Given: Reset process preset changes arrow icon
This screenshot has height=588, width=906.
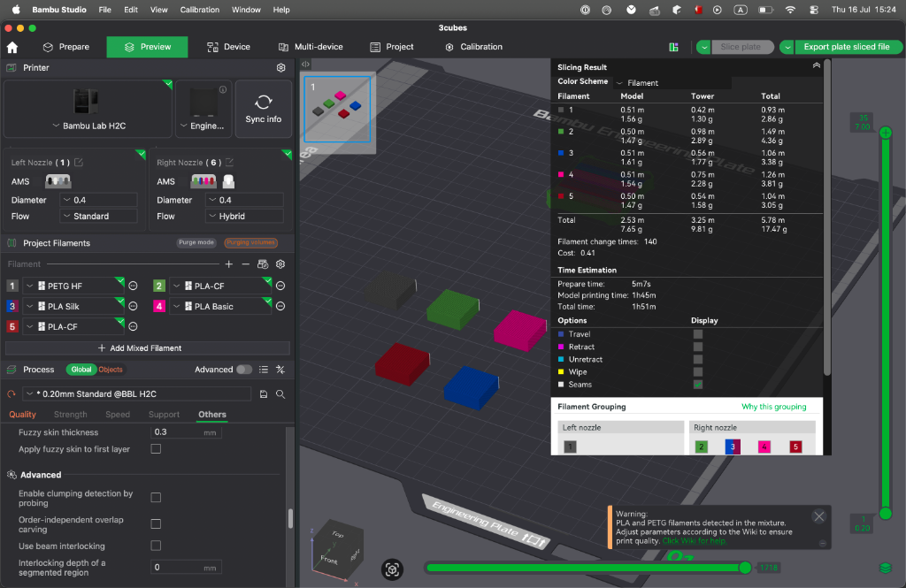Looking at the screenshot, I should (x=11, y=394).
